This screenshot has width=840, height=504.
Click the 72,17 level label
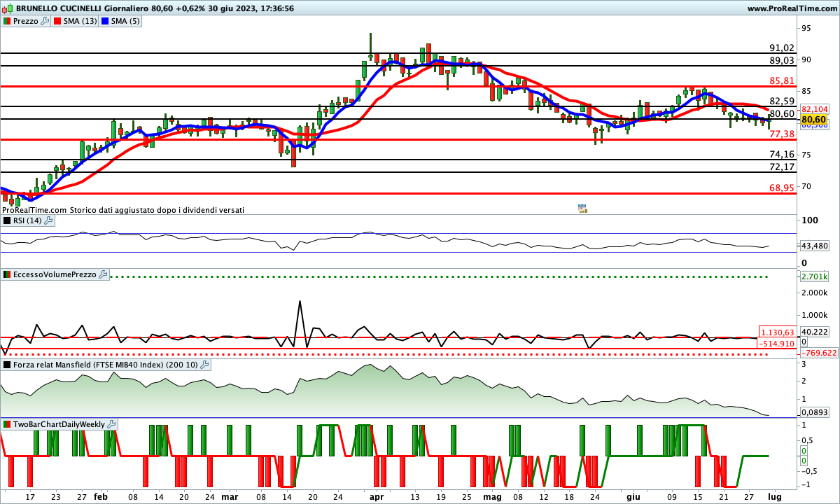(x=782, y=167)
